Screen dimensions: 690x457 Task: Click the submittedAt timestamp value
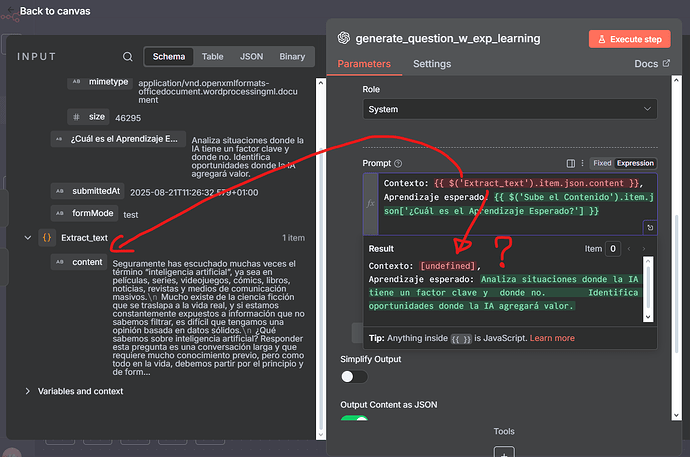pyautogui.click(x=194, y=193)
